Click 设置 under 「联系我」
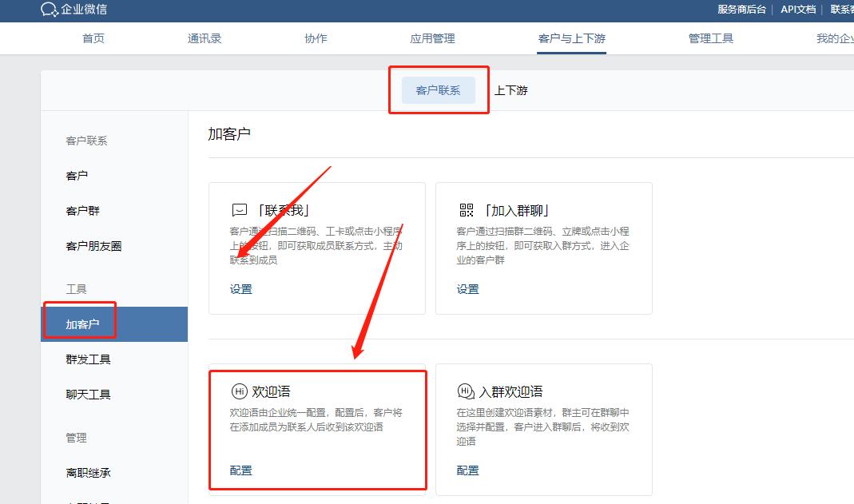Image resolution: width=854 pixels, height=504 pixels. click(240, 289)
